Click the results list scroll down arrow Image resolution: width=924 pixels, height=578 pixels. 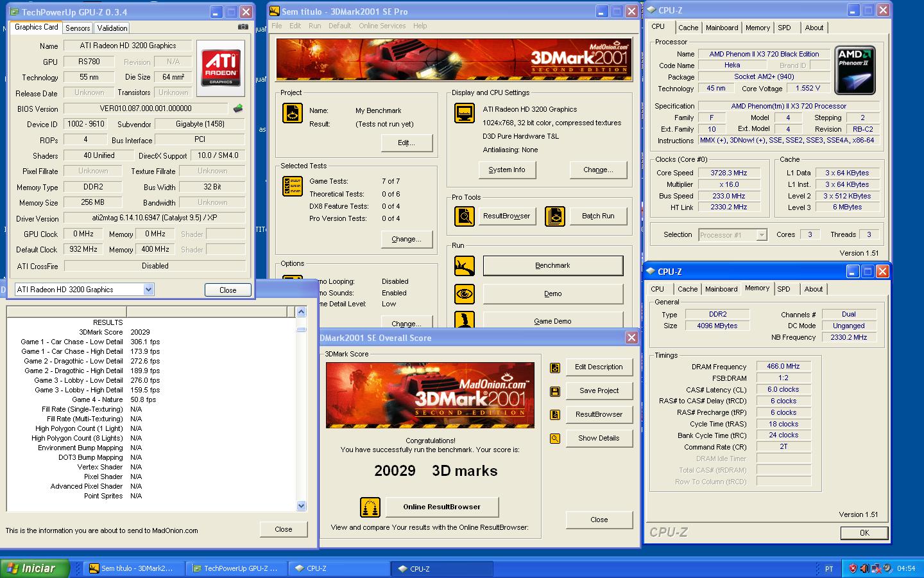point(301,505)
